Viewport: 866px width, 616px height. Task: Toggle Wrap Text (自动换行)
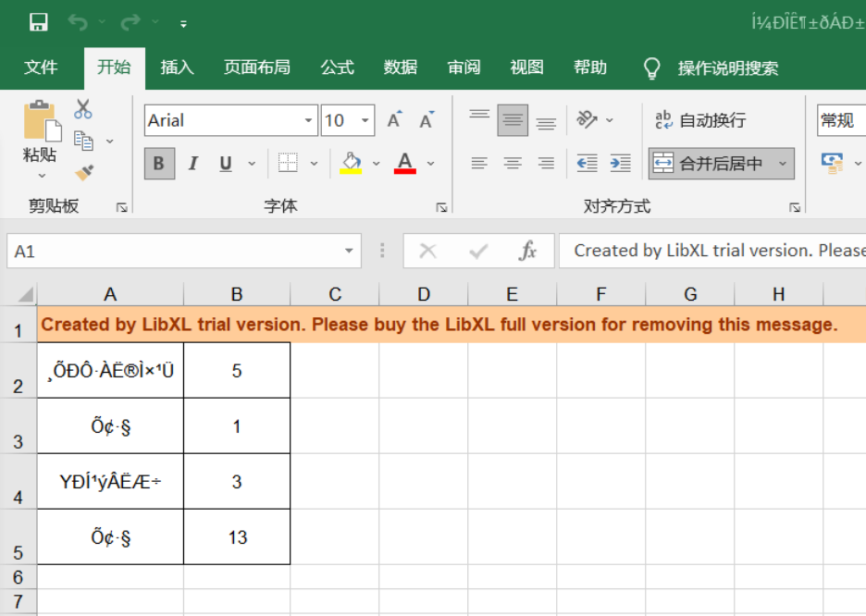pyautogui.click(x=700, y=120)
